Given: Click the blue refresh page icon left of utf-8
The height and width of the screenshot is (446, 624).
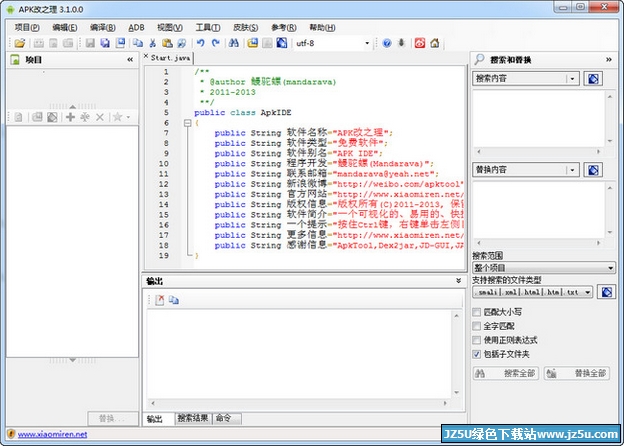Looking at the screenshot, I should (282, 43).
